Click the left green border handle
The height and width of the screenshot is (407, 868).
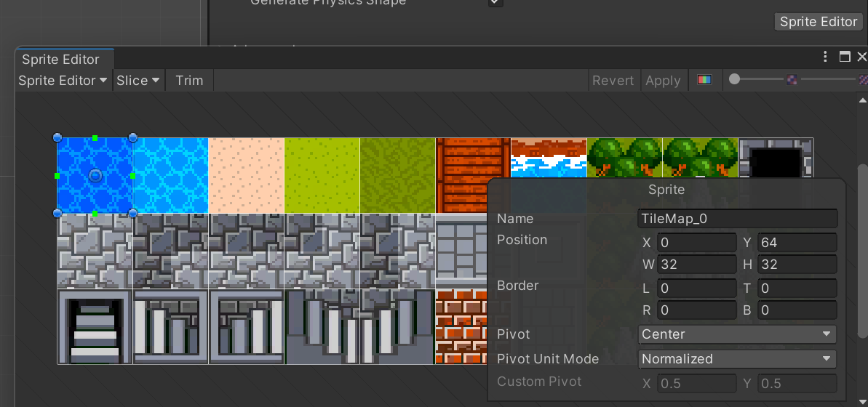[x=57, y=176]
